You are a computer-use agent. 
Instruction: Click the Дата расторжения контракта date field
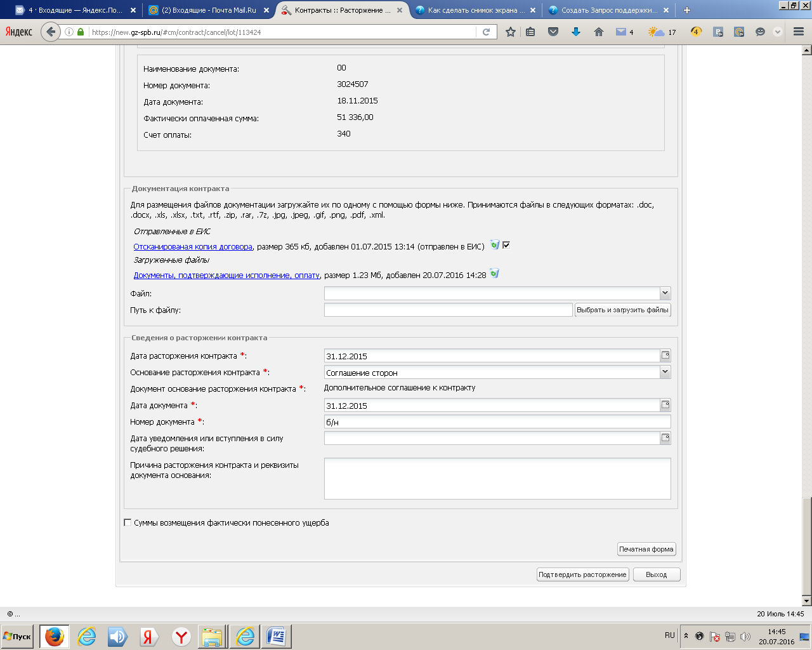coord(492,355)
